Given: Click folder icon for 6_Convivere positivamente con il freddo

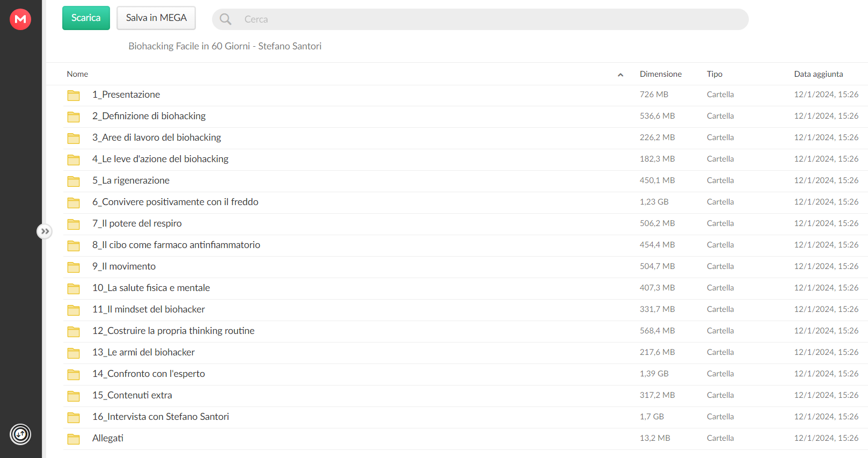Looking at the screenshot, I should coord(74,203).
